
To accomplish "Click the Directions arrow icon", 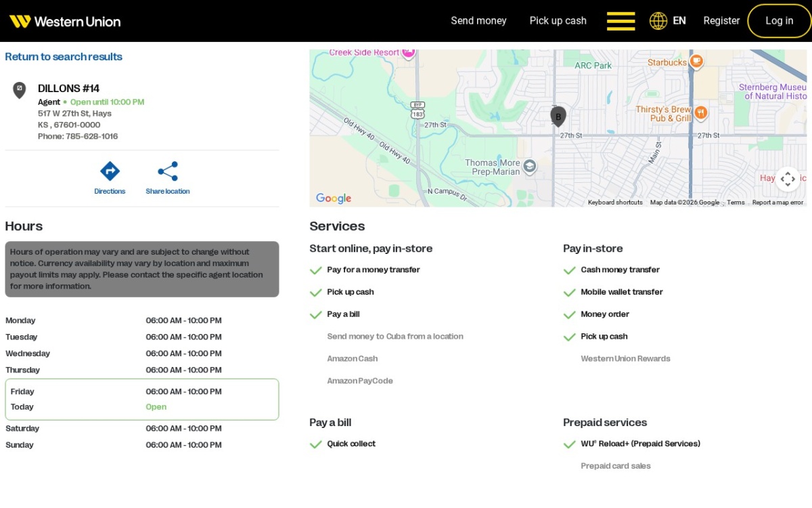I will [110, 171].
